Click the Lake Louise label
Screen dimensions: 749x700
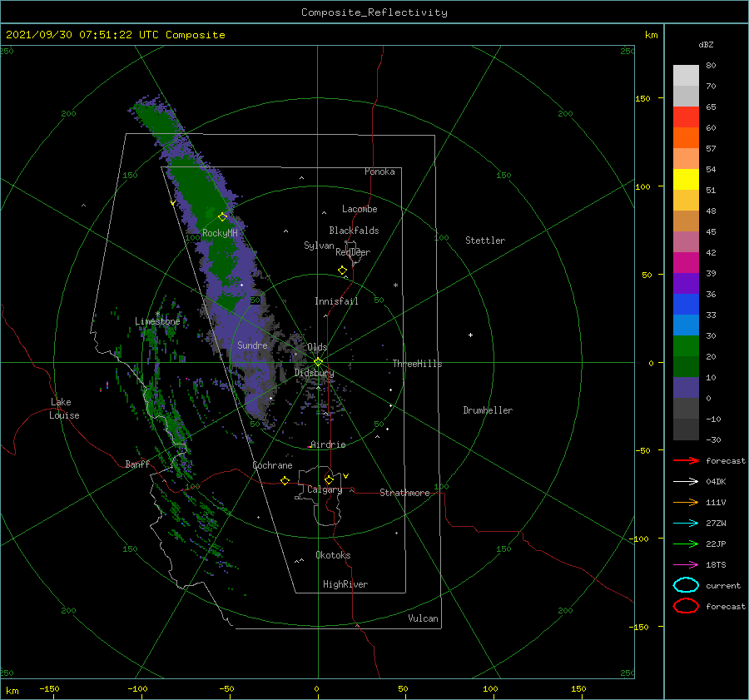64,409
